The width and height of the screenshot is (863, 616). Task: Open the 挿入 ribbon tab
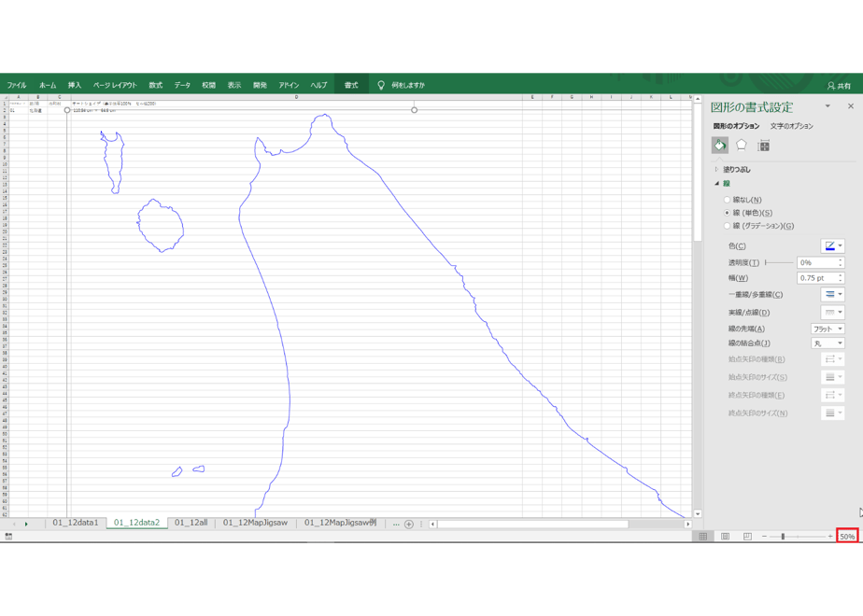pyautogui.click(x=75, y=85)
